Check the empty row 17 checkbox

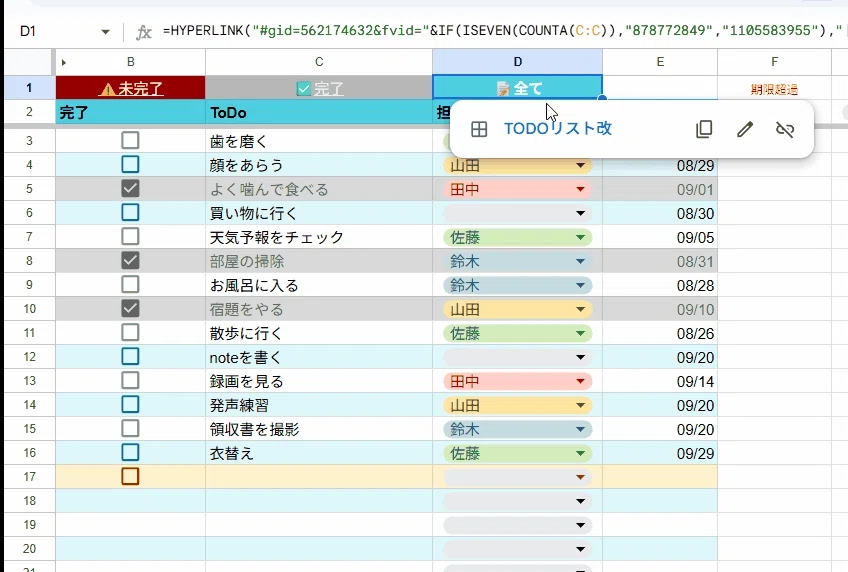(130, 476)
